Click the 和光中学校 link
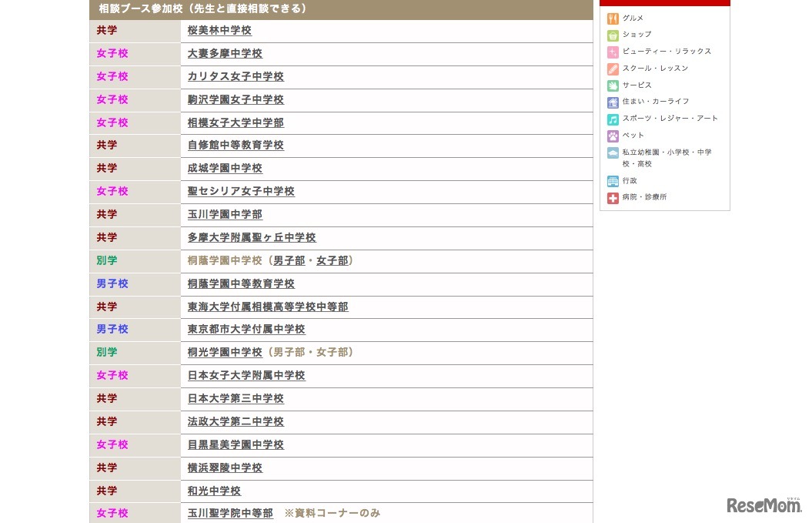This screenshot has height=523, width=812. pos(213,491)
